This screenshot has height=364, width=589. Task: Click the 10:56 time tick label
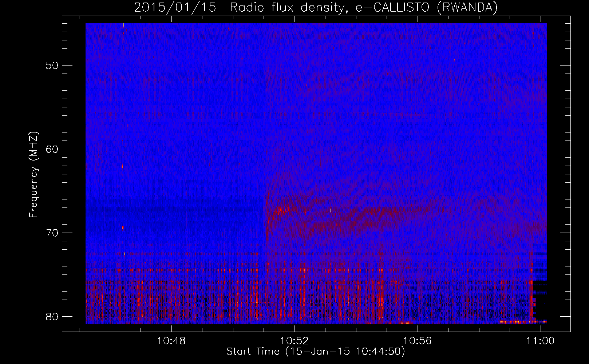tap(417, 341)
